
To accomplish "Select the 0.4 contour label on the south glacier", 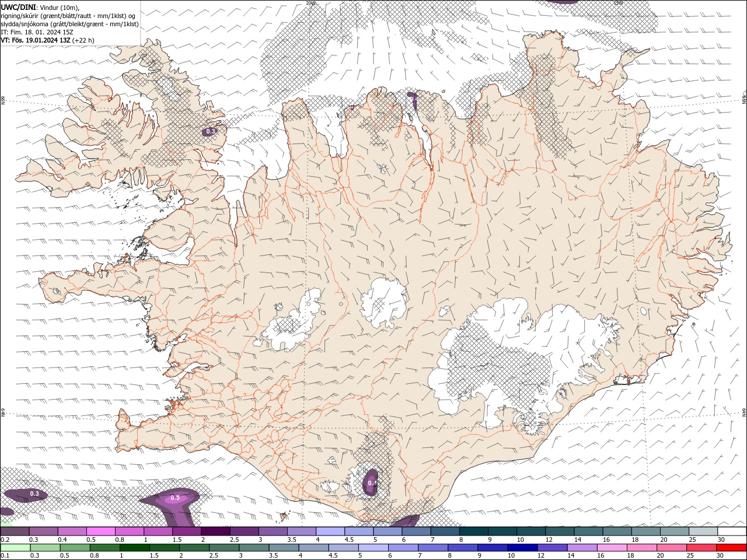I will coord(372,483).
